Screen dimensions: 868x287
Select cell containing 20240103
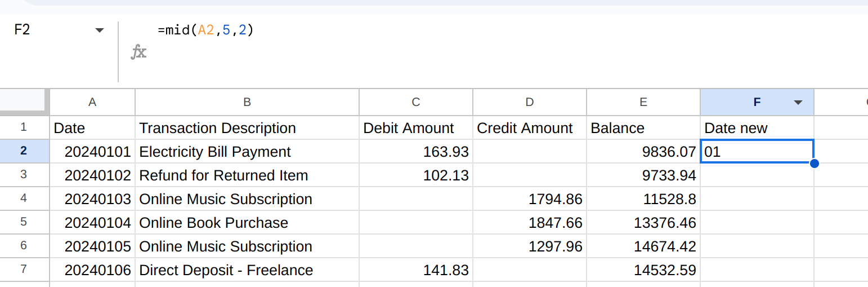coord(93,199)
